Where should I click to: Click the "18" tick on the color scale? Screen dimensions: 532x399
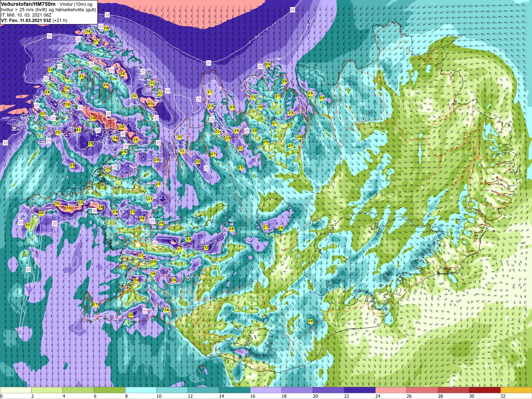284,396
